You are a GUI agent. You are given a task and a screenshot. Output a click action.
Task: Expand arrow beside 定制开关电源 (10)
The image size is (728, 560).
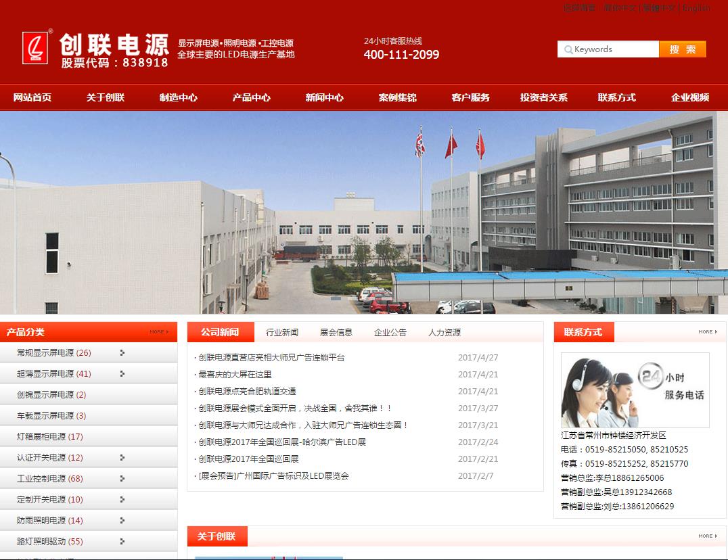pos(122,499)
